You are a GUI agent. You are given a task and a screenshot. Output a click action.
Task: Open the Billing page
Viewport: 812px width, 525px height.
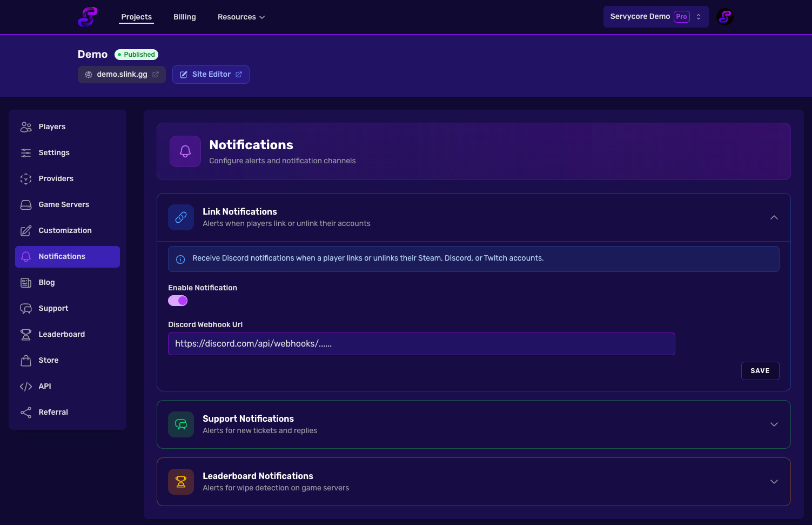184,17
